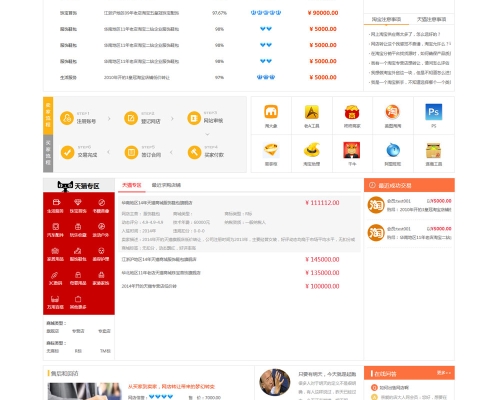Click the STEP6 交易完成 checkmark icon
Image resolution: width=500 pixels, height=400 pixels.
(67, 152)
